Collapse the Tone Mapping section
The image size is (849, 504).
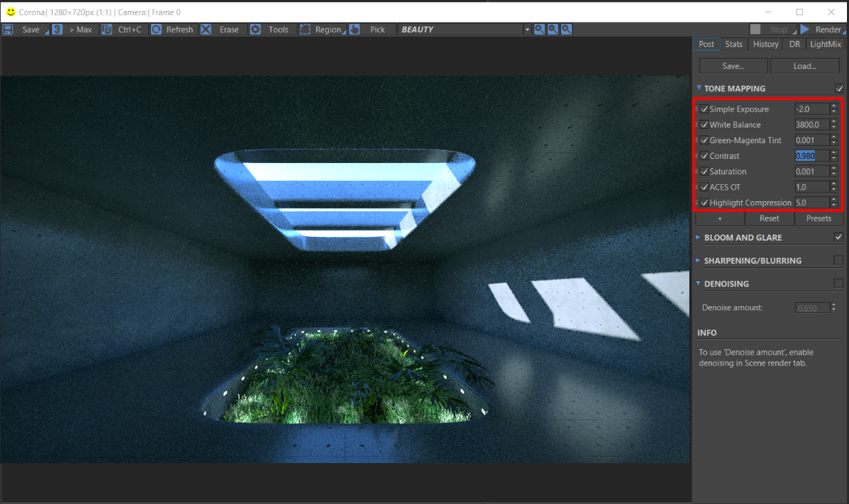pos(699,89)
